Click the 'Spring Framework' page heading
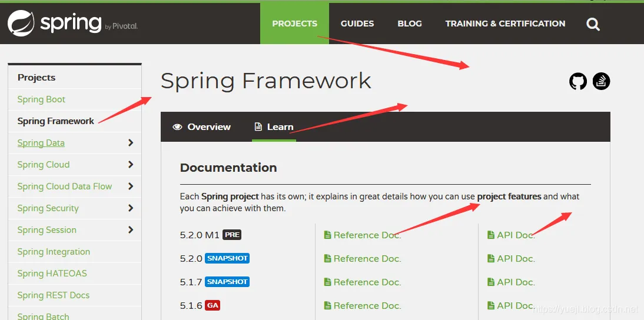 tap(265, 81)
